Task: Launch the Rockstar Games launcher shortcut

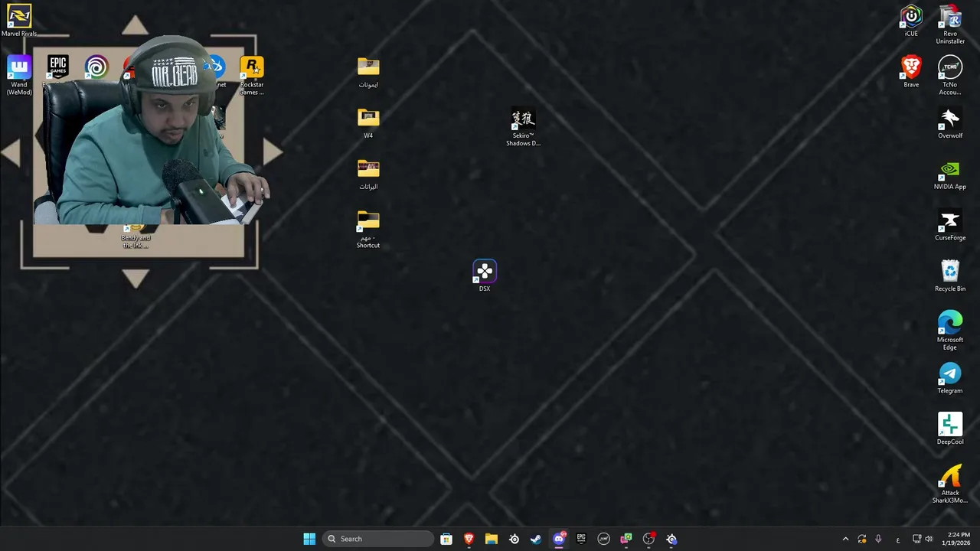Action: coord(252,75)
